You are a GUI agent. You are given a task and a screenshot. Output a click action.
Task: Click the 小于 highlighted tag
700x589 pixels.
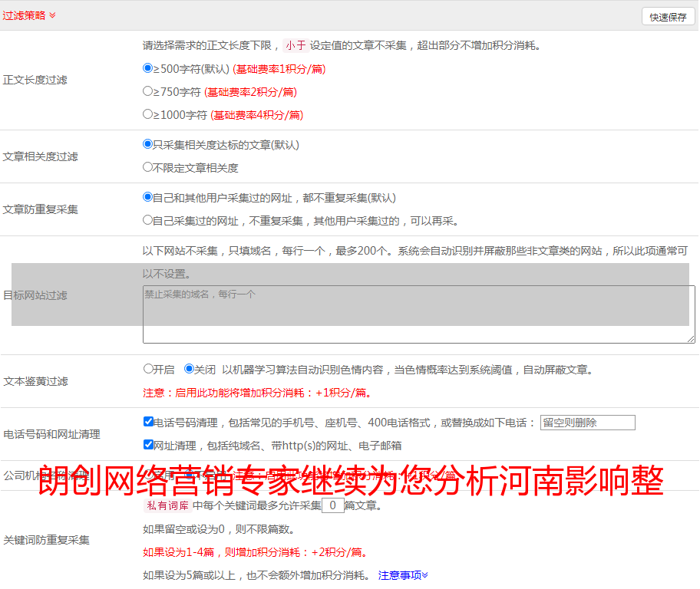tap(296, 45)
